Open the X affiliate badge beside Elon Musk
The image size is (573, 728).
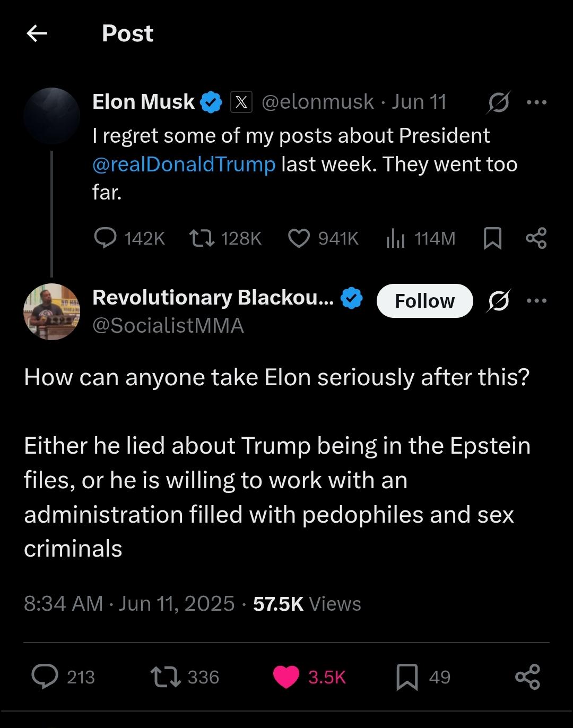pos(241,102)
